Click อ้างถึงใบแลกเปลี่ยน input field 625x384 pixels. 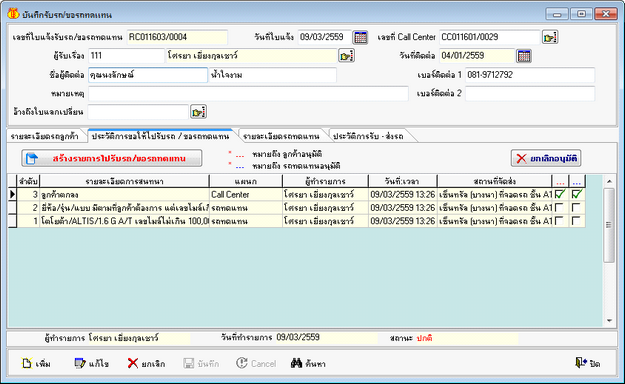pyautogui.click(x=138, y=112)
